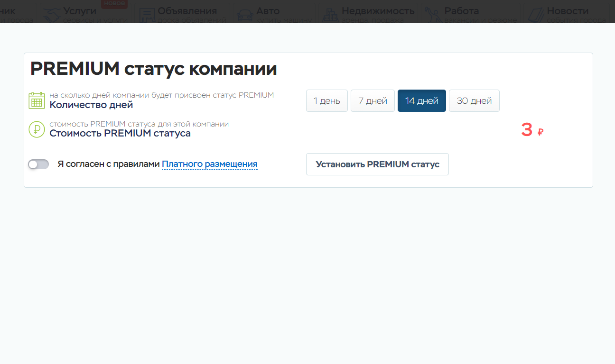Viewport: 615px width, 364px height.
Task: Click the PREMIUM статус компании heading
Action: [153, 69]
